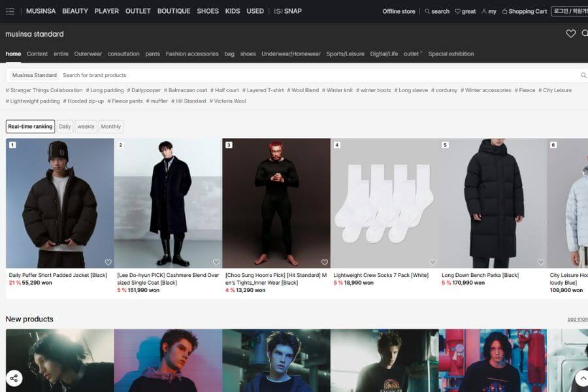Viewport: 588px width, 392px height.
Task: Open the Cashmere Blend Oversized Single Coat image
Action: point(168,203)
